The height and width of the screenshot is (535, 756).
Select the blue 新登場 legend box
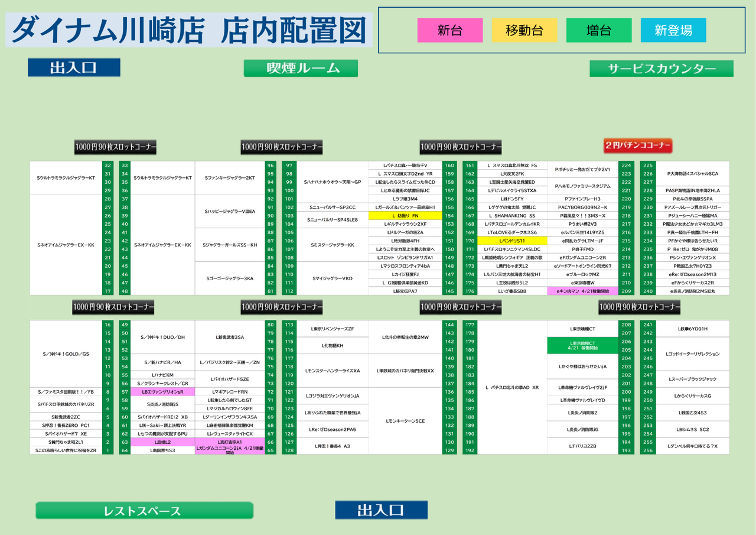point(673,30)
